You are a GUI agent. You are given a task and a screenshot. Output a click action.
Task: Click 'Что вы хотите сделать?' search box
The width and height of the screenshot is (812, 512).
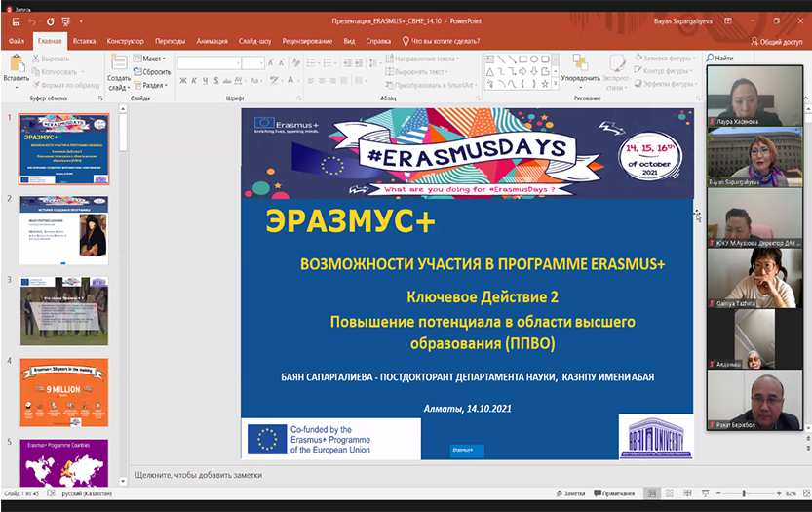tap(445, 41)
